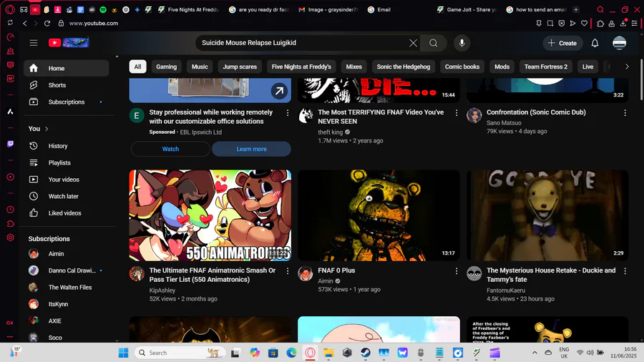
Task: Open options for the FNAF 0 Plus video
Action: 457,271
